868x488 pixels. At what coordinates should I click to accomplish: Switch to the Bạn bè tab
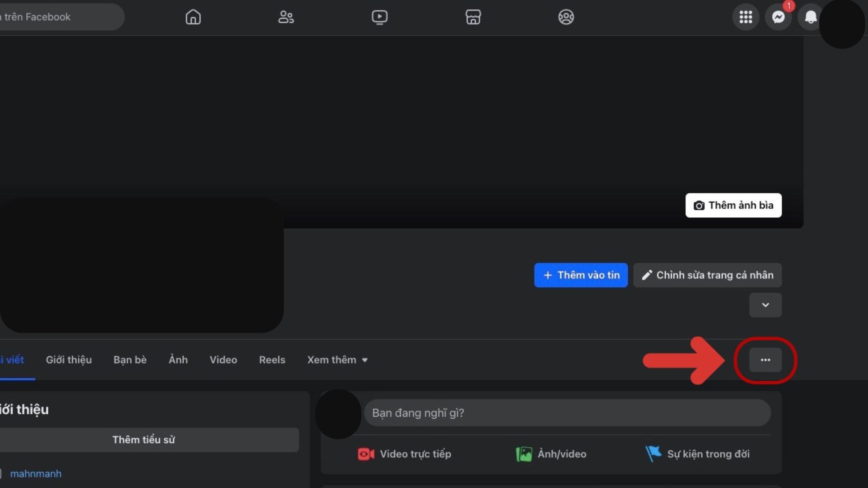tap(130, 360)
